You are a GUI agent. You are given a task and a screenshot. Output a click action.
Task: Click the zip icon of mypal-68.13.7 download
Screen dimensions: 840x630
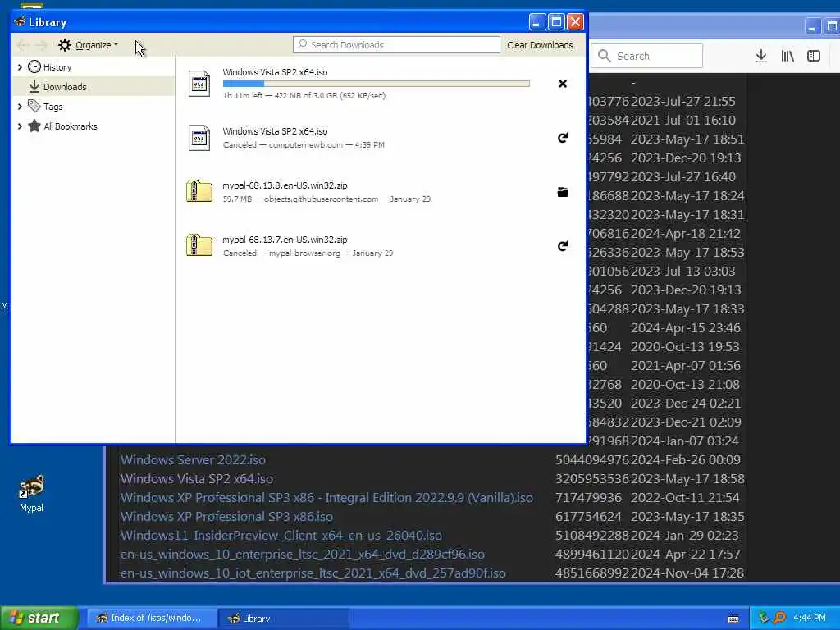[x=199, y=245]
